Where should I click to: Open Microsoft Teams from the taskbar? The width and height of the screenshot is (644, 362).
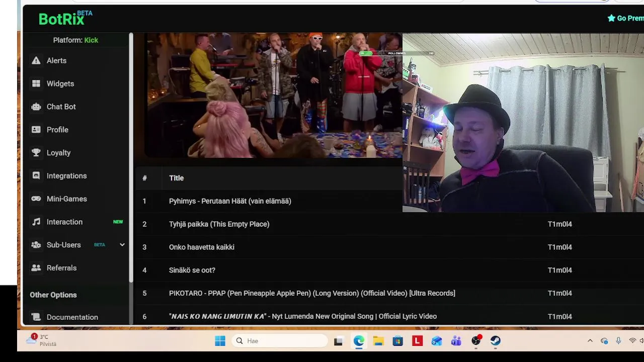coord(456,341)
